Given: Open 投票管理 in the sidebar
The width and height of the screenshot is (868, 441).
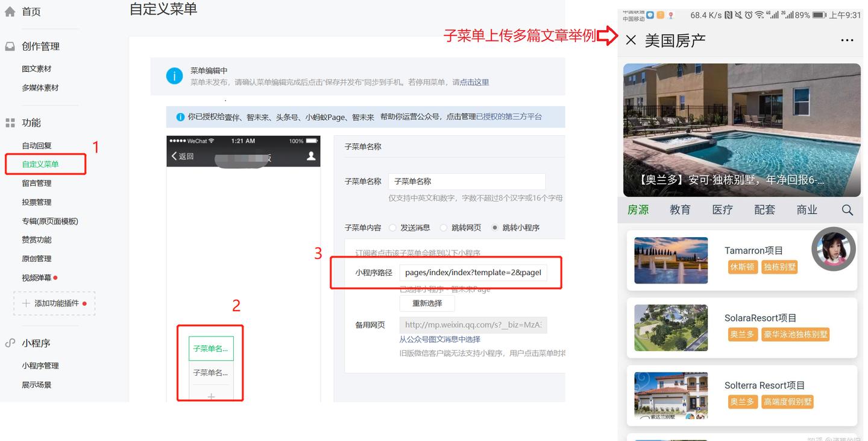Looking at the screenshot, I should (x=37, y=202).
